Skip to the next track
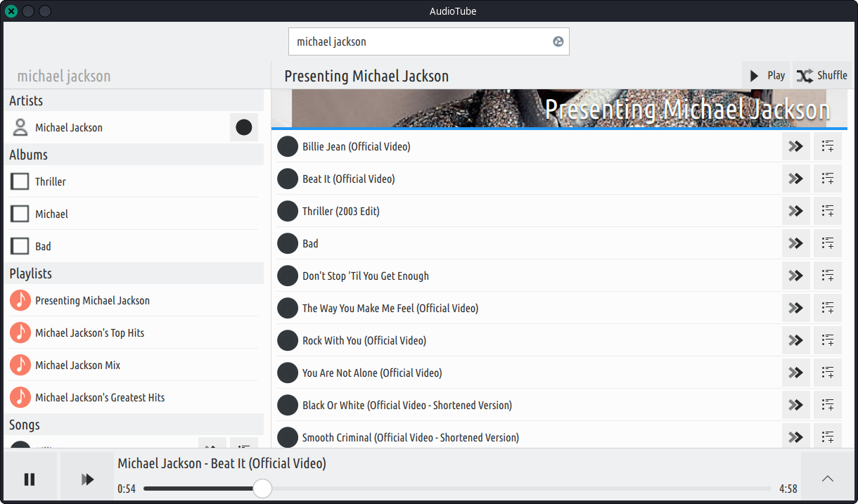 point(87,479)
